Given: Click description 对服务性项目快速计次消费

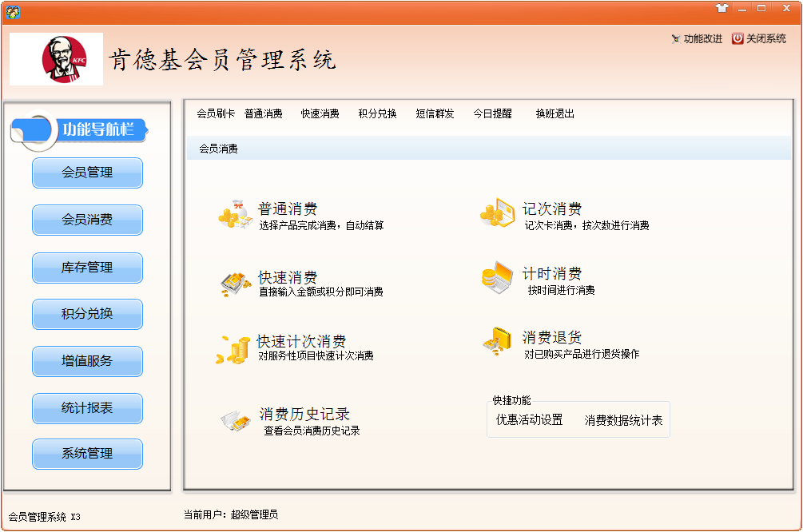Looking at the screenshot, I should click(316, 355).
